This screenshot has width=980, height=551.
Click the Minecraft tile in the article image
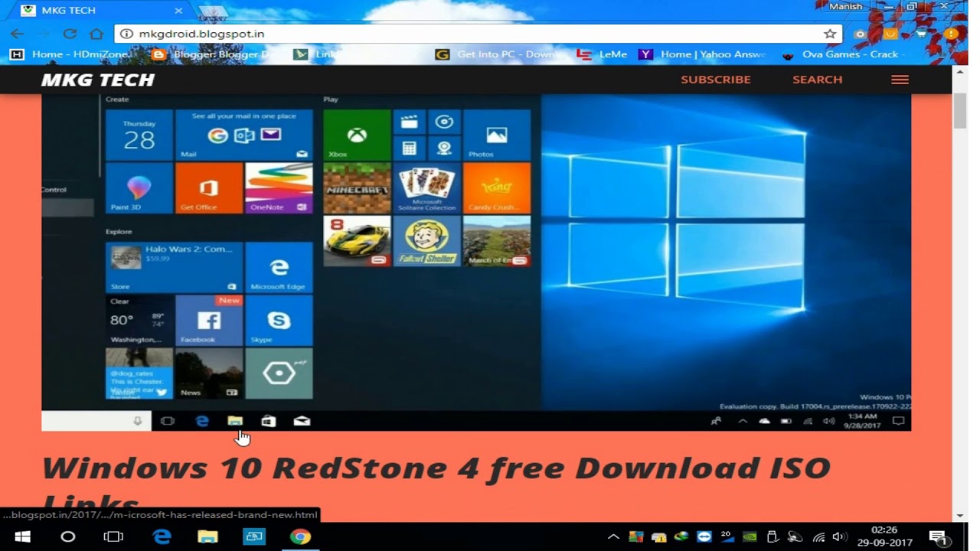357,187
